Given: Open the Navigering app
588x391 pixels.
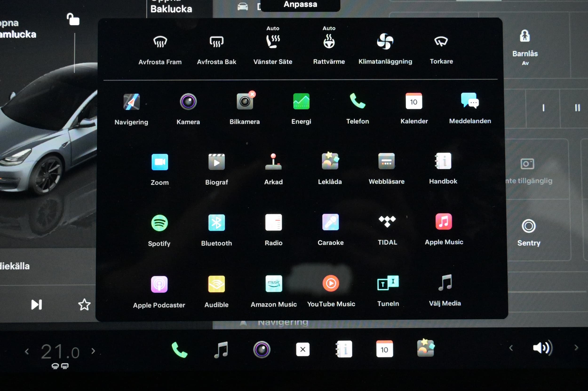Looking at the screenshot, I should (131, 102).
